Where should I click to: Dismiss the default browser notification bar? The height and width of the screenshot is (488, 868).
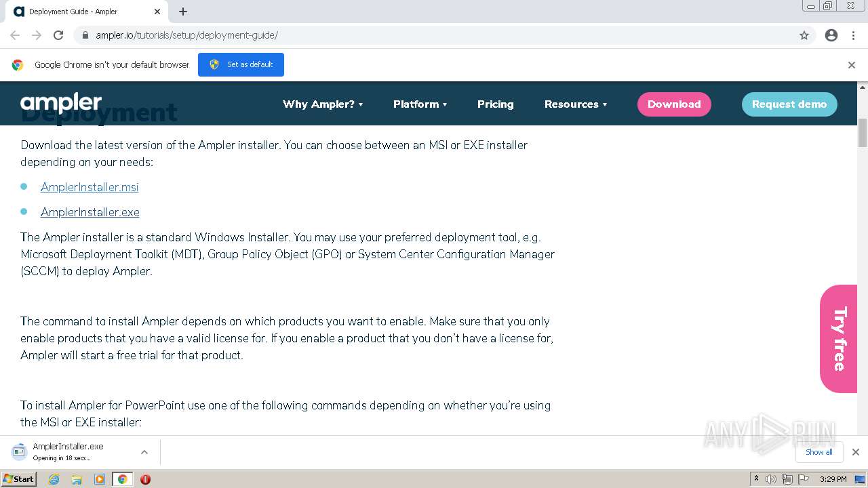pos(852,65)
